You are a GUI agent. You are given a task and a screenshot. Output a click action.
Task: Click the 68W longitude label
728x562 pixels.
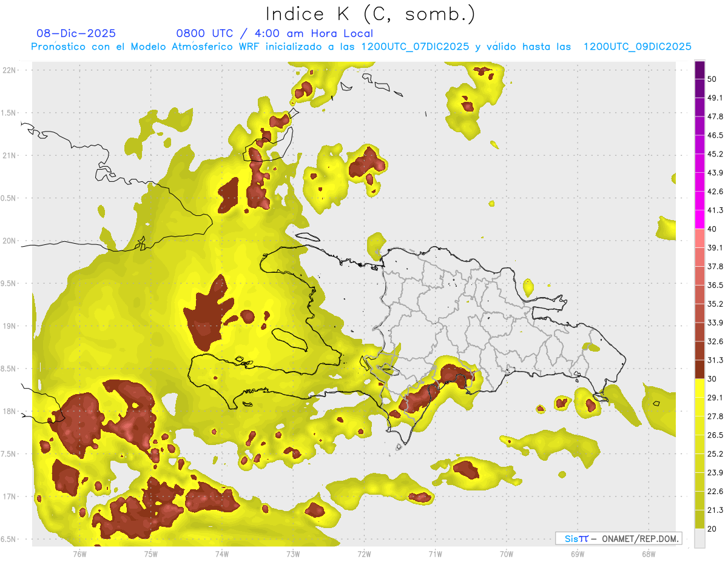(x=648, y=554)
